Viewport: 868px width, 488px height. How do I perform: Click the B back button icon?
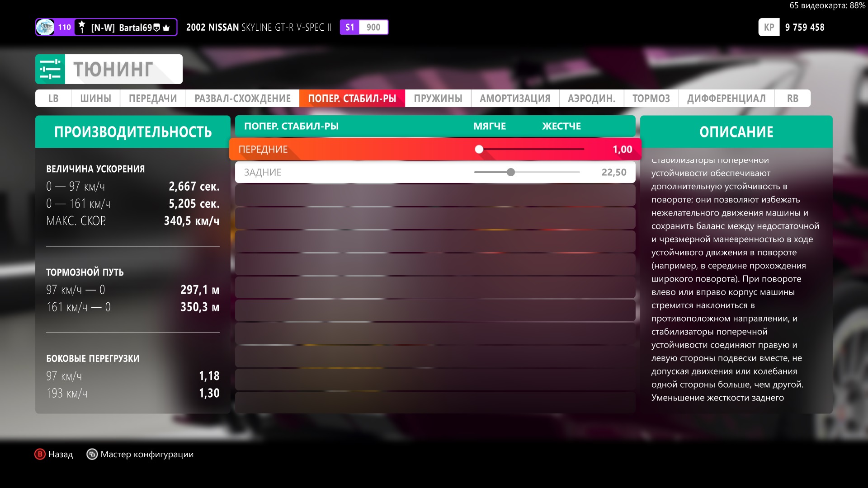40,454
